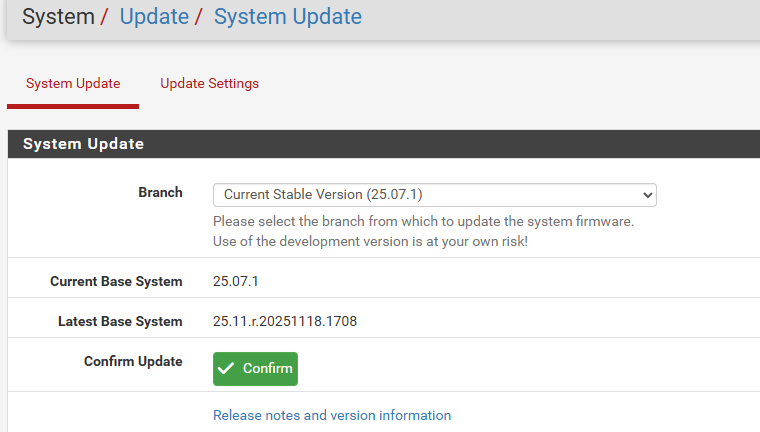Select the current version value 25.07.1
Image resolution: width=760 pixels, height=432 pixels.
[236, 282]
